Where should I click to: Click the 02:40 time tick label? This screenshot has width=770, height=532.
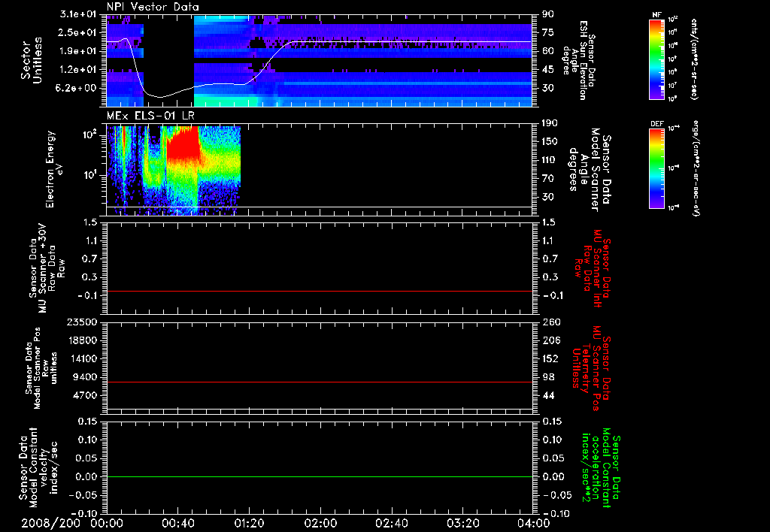391,523
